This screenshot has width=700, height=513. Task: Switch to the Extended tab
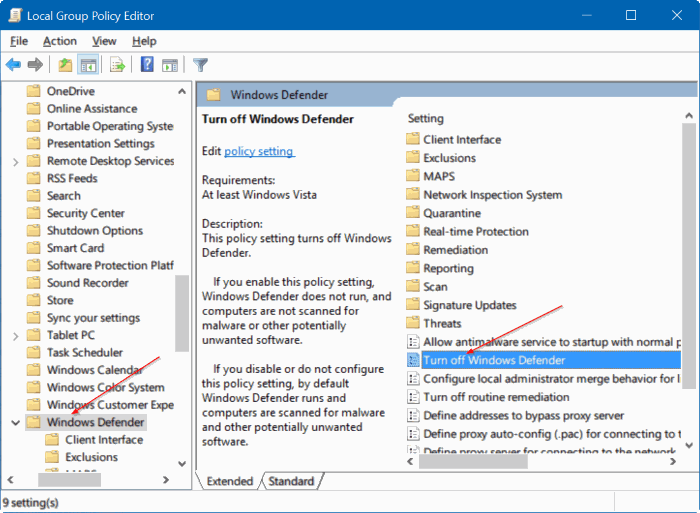(x=230, y=481)
